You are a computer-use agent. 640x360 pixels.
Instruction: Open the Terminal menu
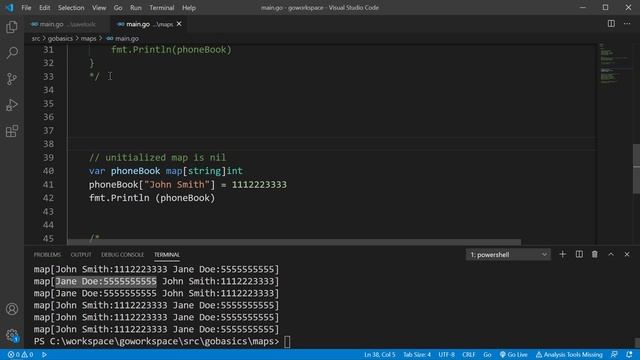click(x=162, y=8)
